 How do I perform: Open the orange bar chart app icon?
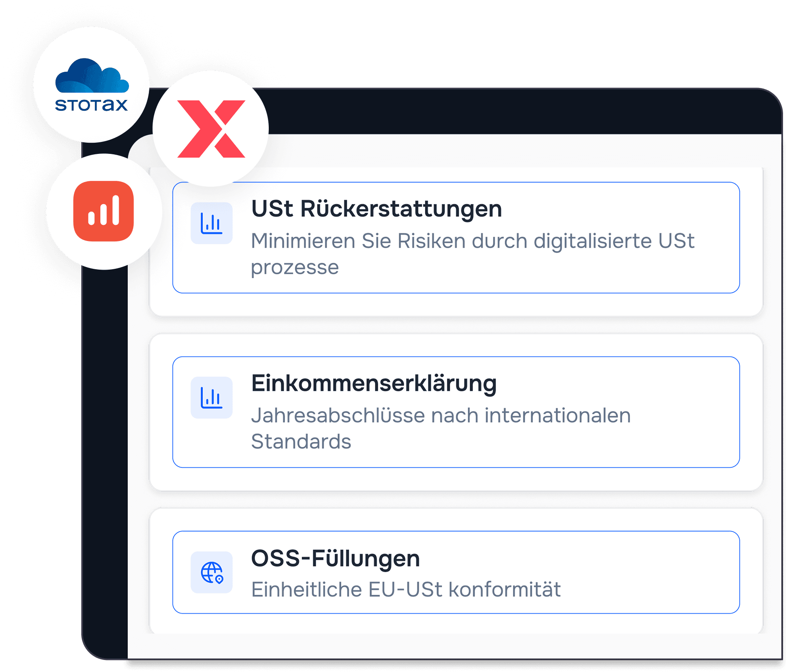tap(104, 211)
